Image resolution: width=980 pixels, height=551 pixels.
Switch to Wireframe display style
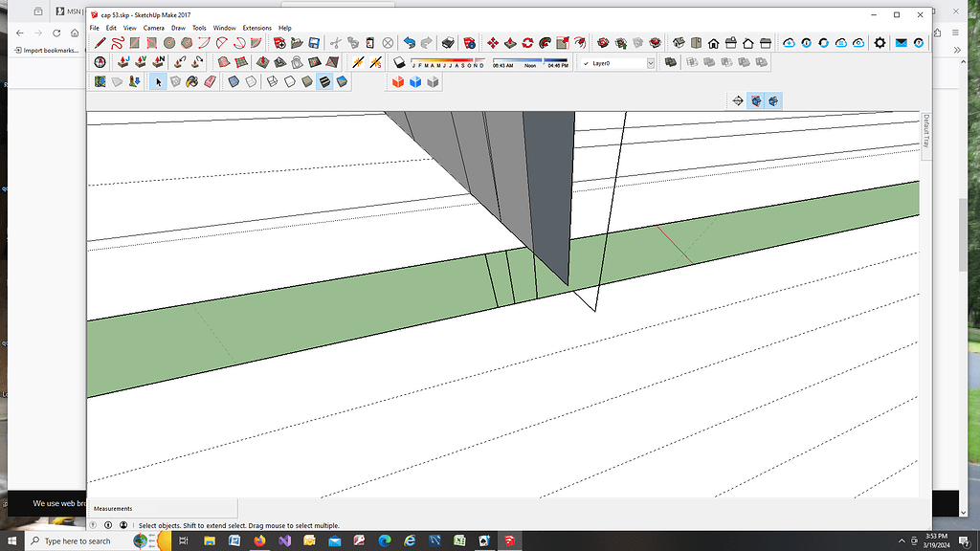[271, 81]
